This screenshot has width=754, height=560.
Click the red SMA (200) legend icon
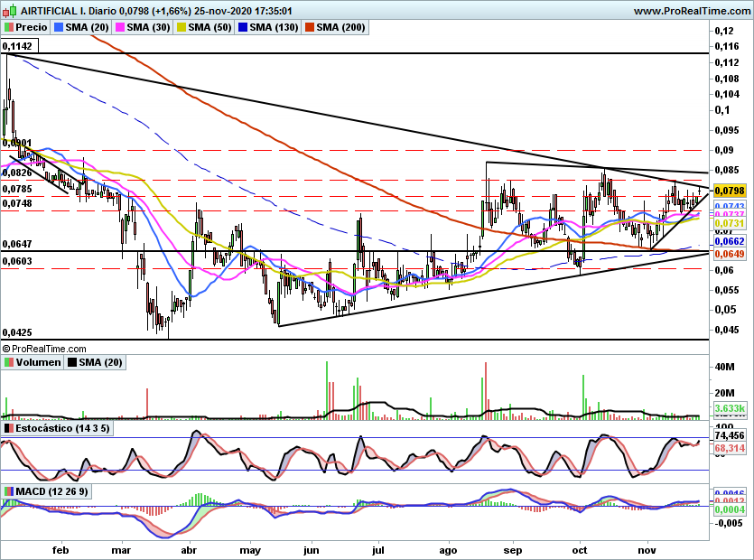point(310,27)
